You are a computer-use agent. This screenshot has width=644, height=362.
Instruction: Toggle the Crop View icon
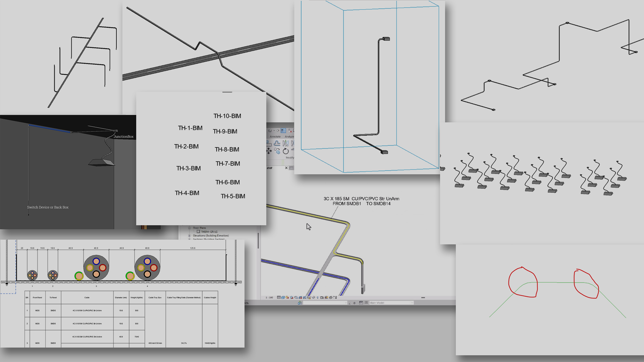point(300,297)
